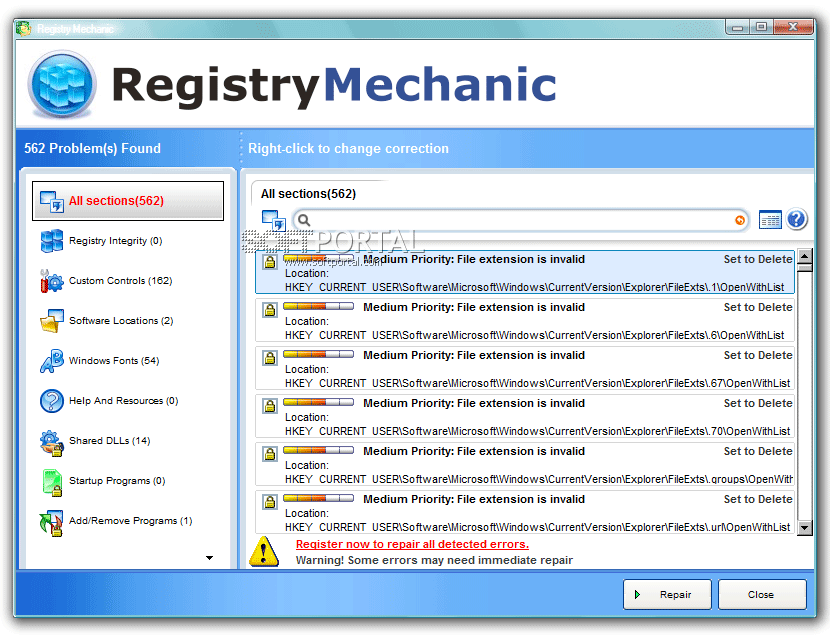
Task: Click the Help And Resources question icon
Action: pyautogui.click(x=52, y=401)
